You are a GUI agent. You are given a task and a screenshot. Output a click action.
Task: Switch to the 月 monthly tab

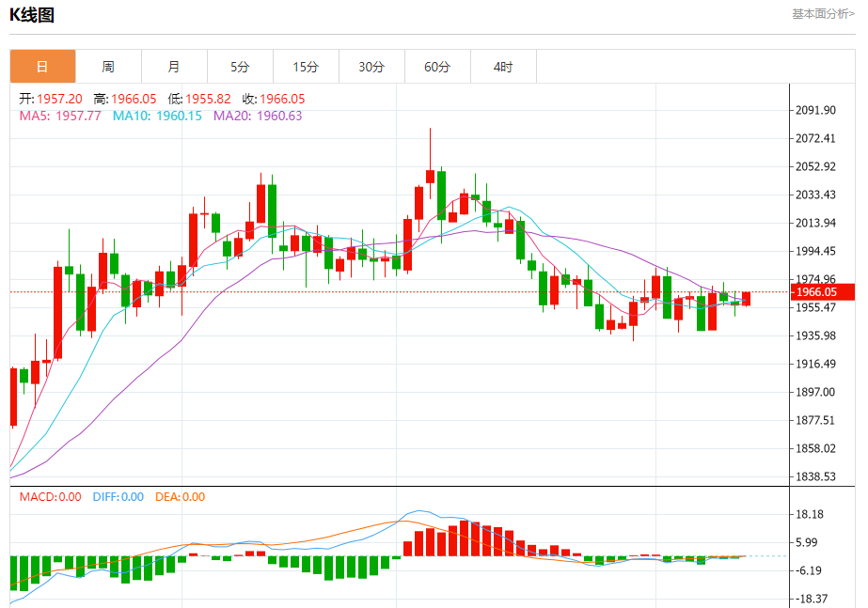pyautogui.click(x=174, y=67)
